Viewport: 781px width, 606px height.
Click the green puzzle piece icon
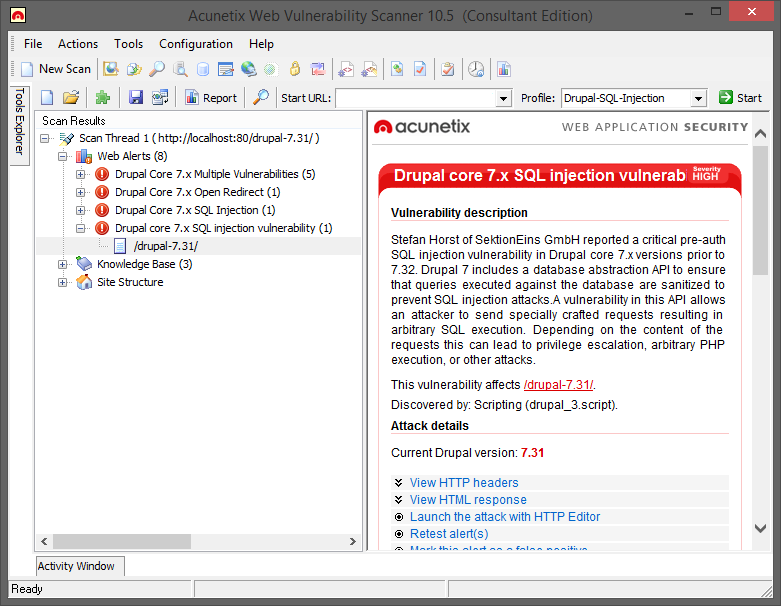102,98
